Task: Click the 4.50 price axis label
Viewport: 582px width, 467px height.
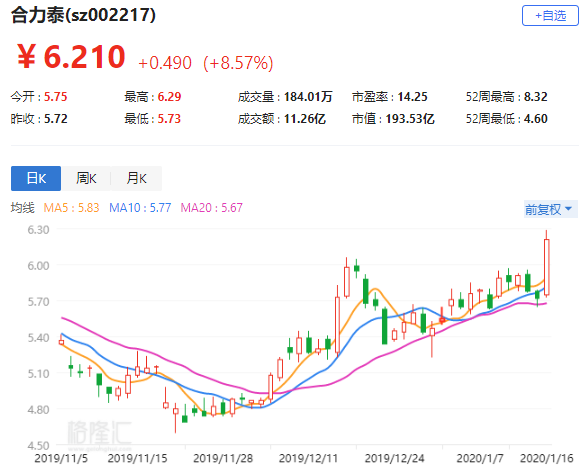Action: [38, 445]
